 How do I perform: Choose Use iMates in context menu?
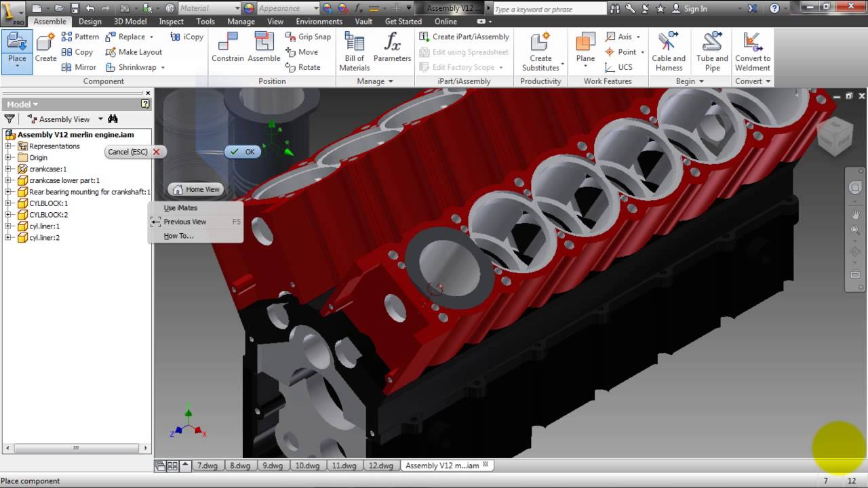(x=180, y=208)
